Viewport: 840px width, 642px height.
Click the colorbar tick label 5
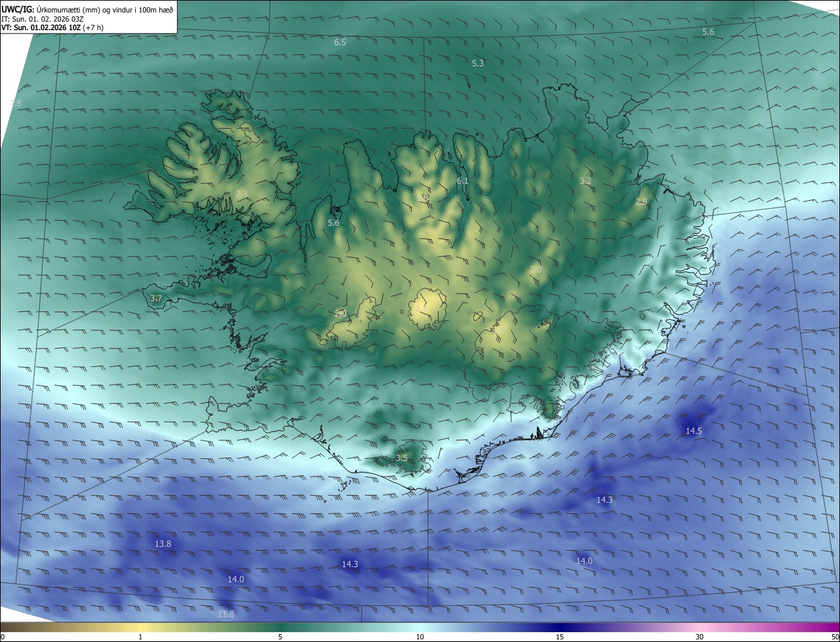(280, 637)
